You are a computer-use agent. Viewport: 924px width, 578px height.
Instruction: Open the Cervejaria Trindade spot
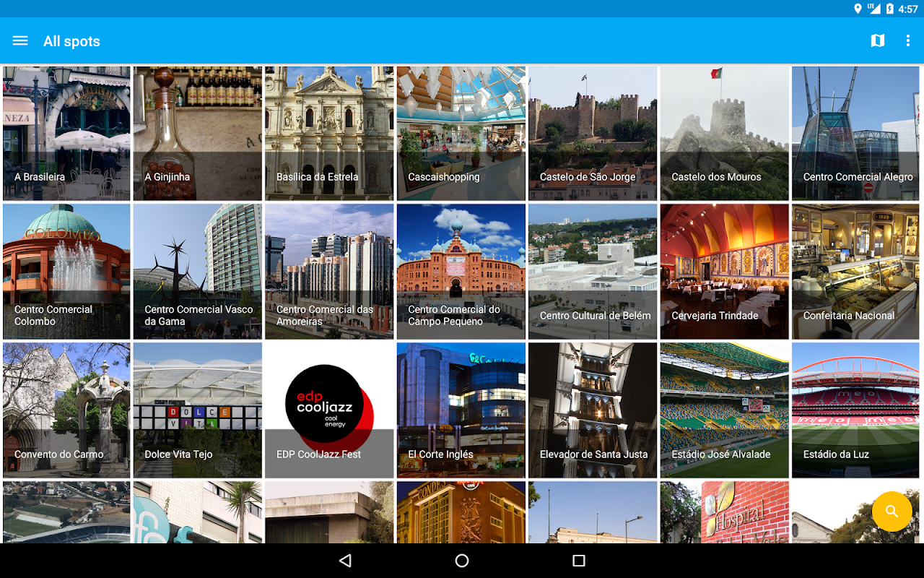tap(725, 272)
